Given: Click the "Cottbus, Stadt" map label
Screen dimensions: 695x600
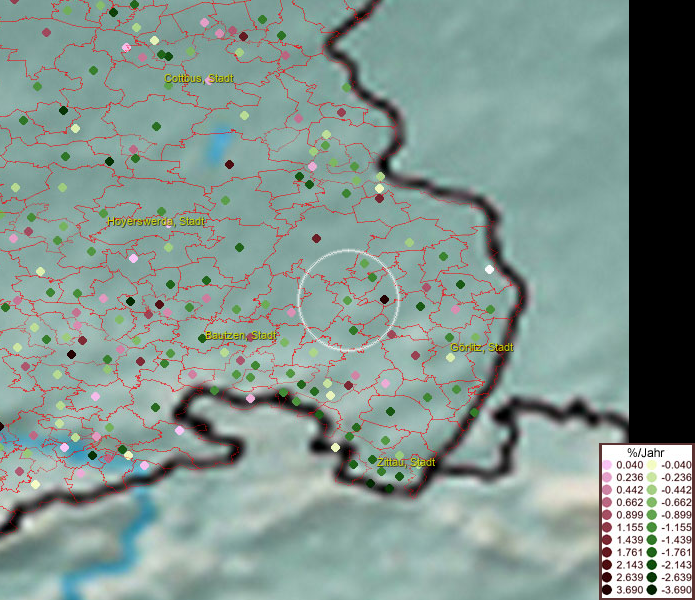Looking at the screenshot, I should point(199,78).
